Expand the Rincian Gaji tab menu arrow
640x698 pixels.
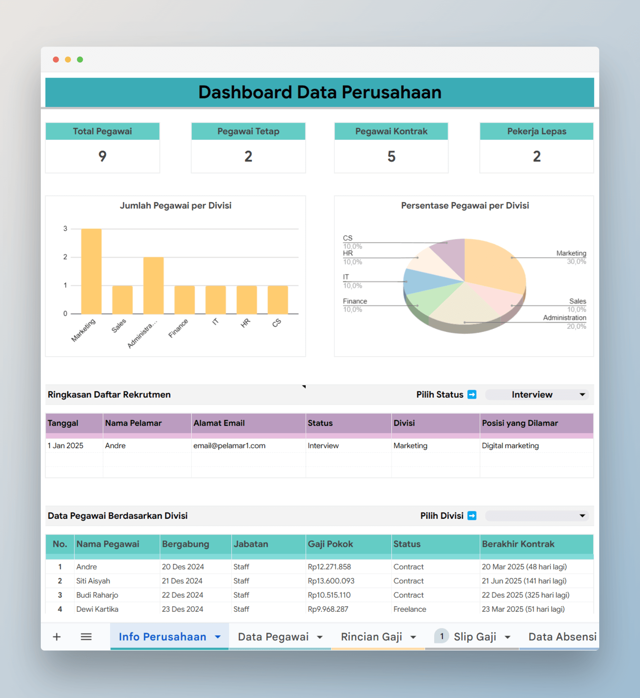(x=413, y=637)
